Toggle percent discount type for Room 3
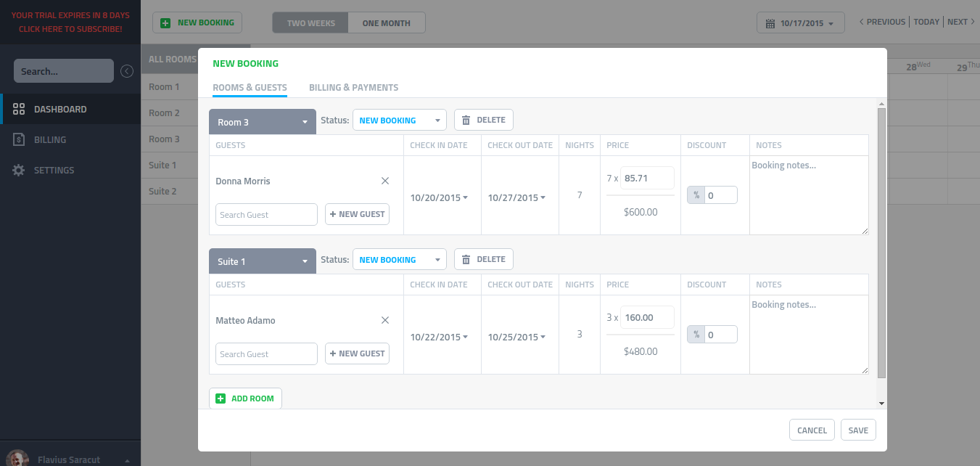 (696, 195)
